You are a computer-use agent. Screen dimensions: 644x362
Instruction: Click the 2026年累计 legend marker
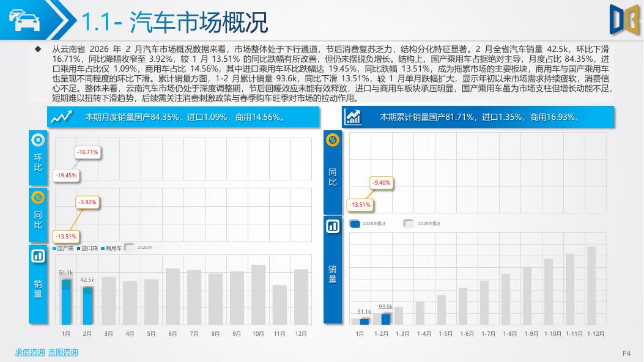[355, 224]
